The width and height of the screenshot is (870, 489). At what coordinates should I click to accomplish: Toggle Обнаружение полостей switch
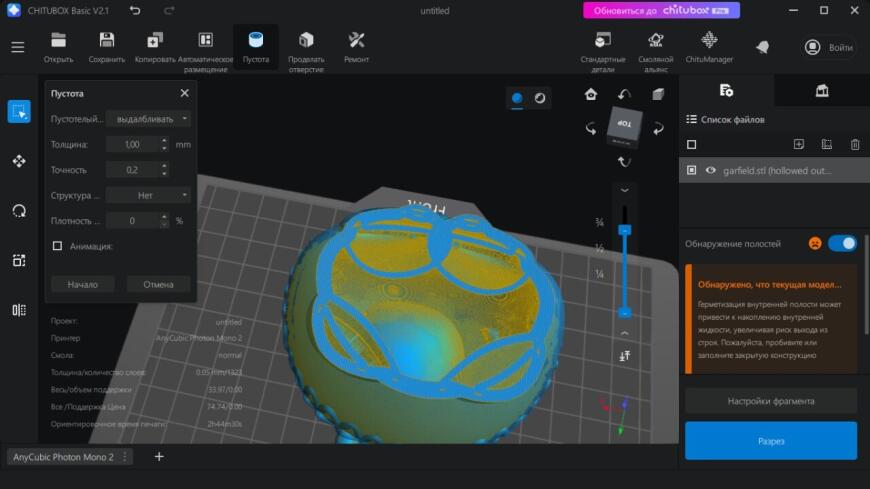842,243
